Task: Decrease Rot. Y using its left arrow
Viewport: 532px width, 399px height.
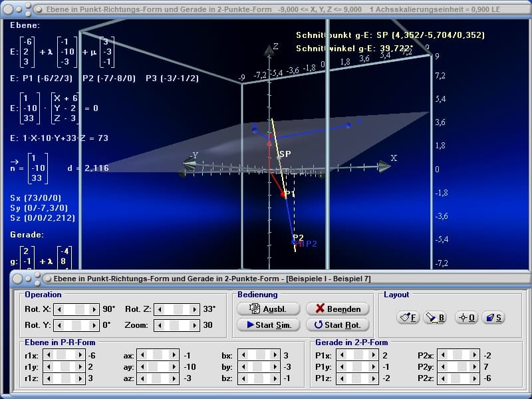Action: 59,325
